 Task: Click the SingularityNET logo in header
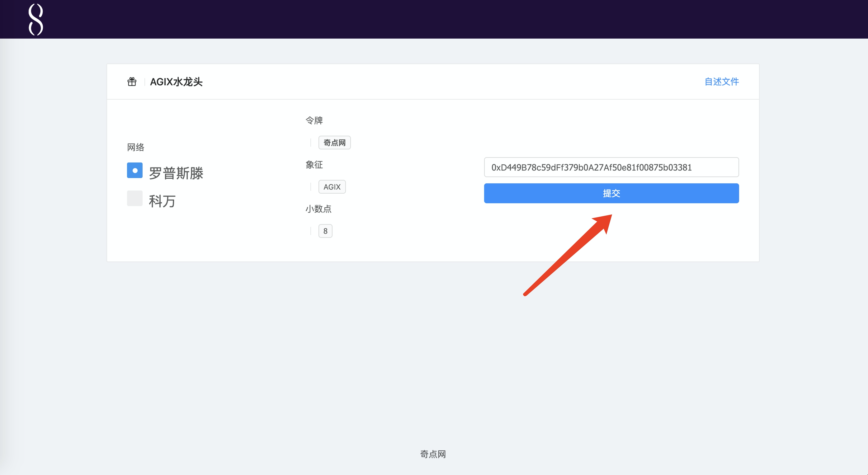click(36, 19)
